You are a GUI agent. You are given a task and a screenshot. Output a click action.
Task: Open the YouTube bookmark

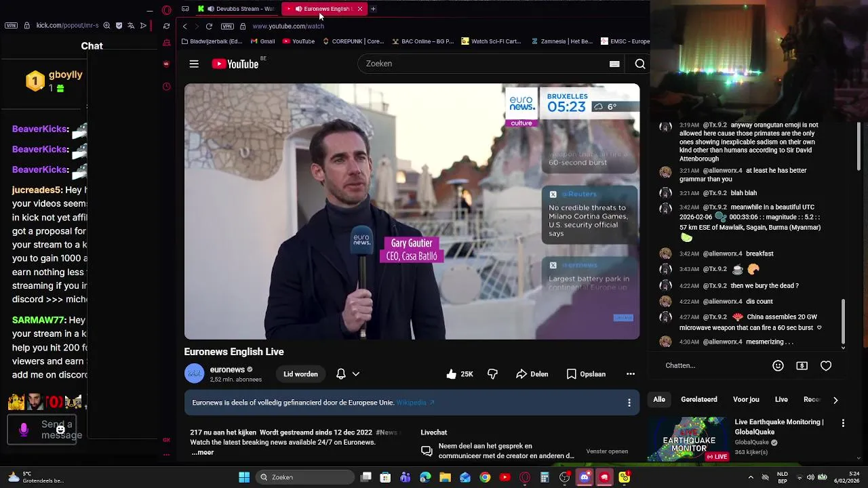click(x=298, y=41)
